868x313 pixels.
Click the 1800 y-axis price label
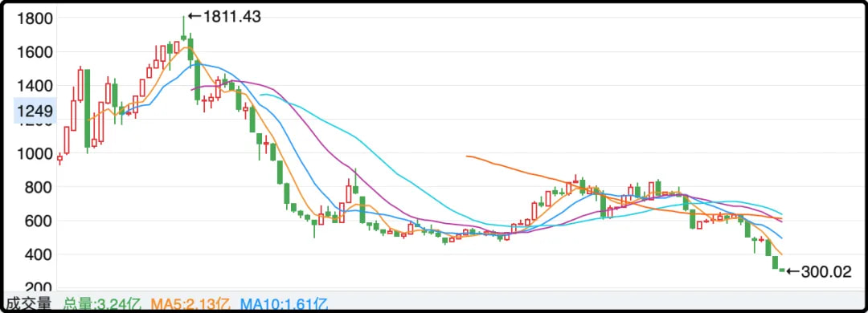click(x=35, y=18)
